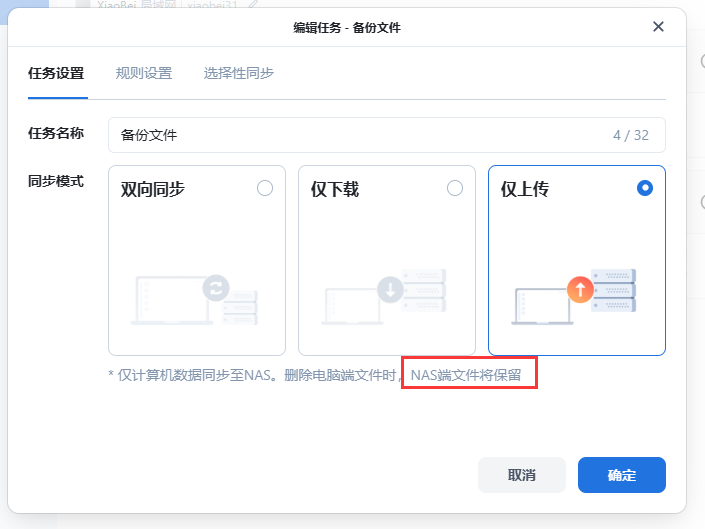Click the orange upload arrow icon
The width and height of the screenshot is (705, 529).
(x=580, y=289)
